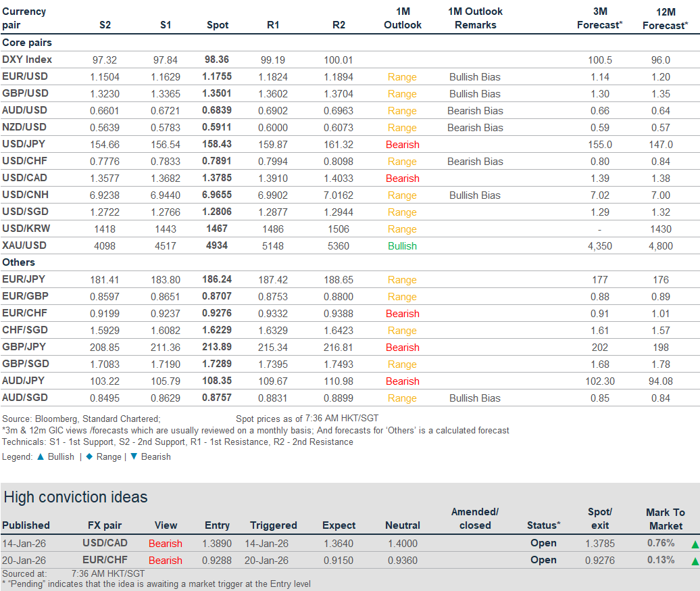
Task: Click the Bearish down-triangle legend icon
Action: point(134,456)
